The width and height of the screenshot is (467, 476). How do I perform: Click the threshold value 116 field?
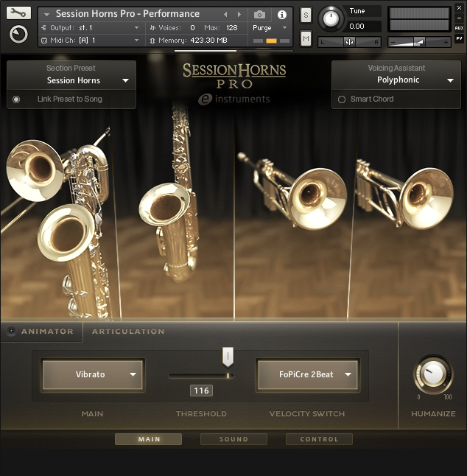201,391
